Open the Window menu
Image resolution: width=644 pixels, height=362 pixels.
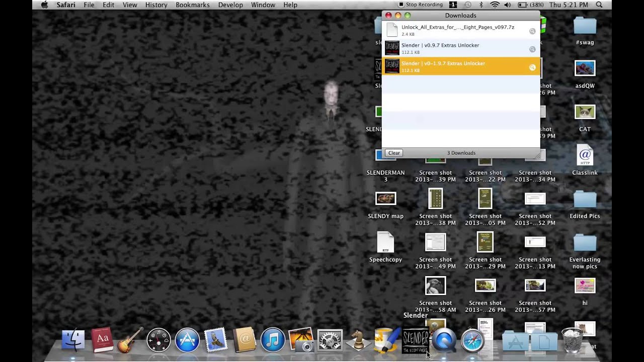click(x=263, y=5)
